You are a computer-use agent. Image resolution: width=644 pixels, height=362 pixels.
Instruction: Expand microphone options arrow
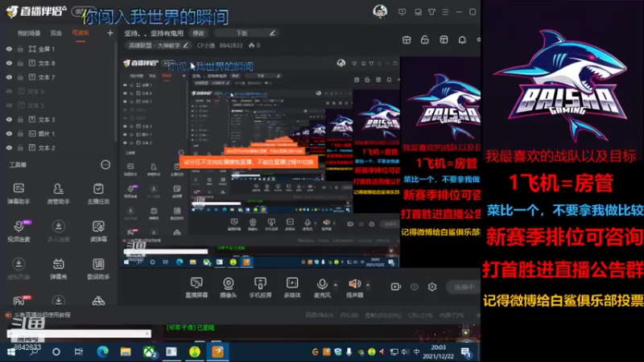click(x=336, y=285)
